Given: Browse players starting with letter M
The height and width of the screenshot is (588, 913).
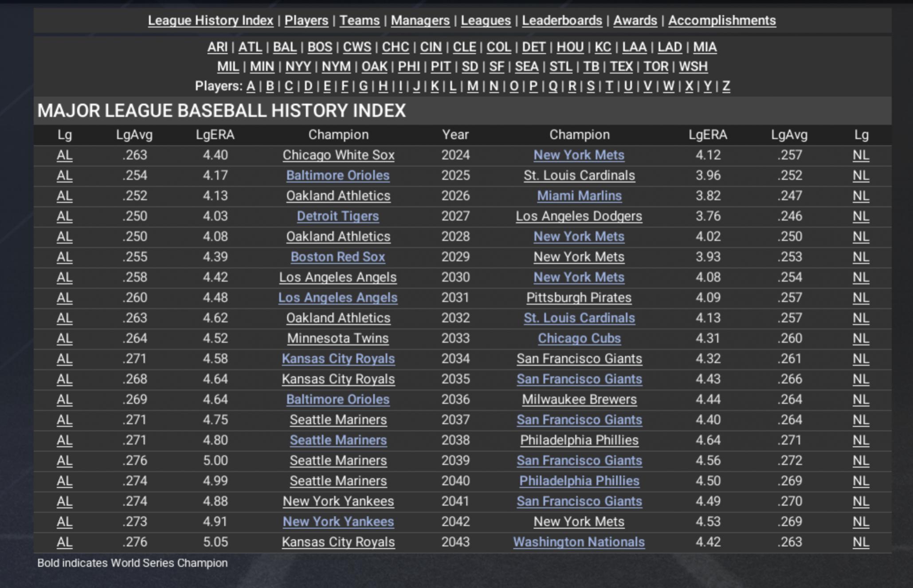Looking at the screenshot, I should [473, 86].
